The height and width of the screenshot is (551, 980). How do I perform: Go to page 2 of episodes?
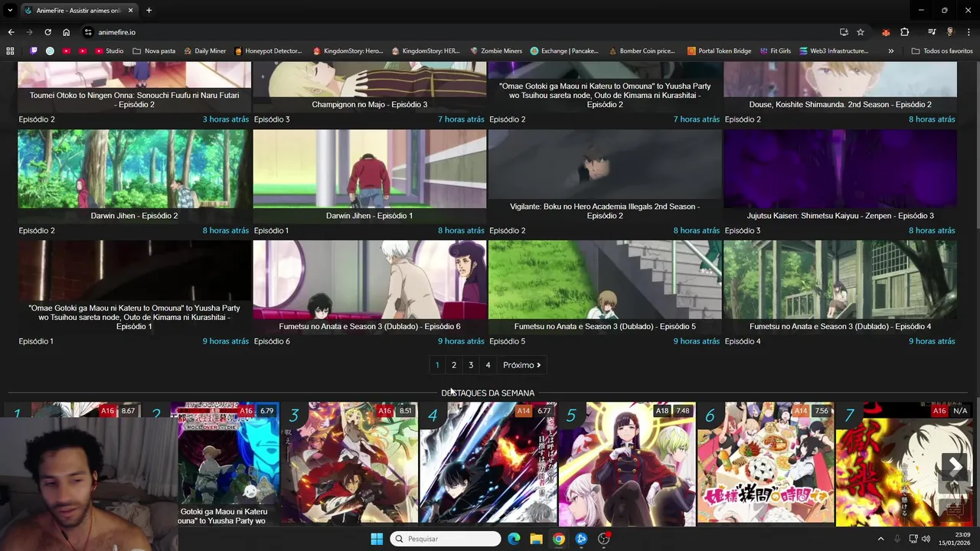click(453, 365)
